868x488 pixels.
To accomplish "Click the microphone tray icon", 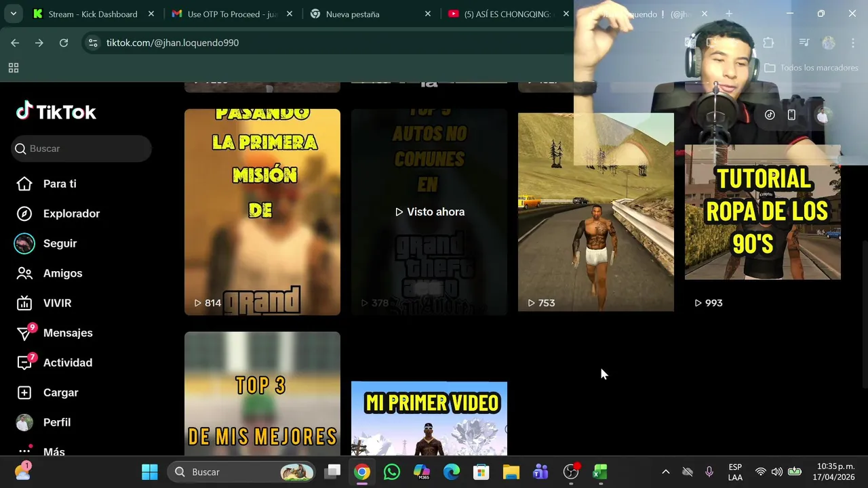I will 709,472.
